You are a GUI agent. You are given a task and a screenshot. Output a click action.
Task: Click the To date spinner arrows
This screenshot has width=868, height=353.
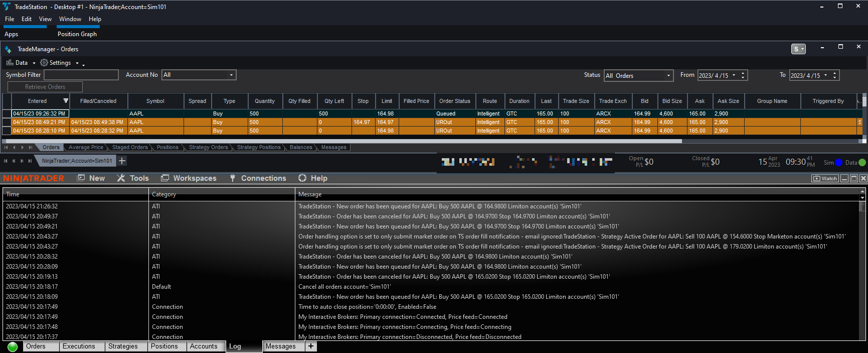tap(835, 75)
